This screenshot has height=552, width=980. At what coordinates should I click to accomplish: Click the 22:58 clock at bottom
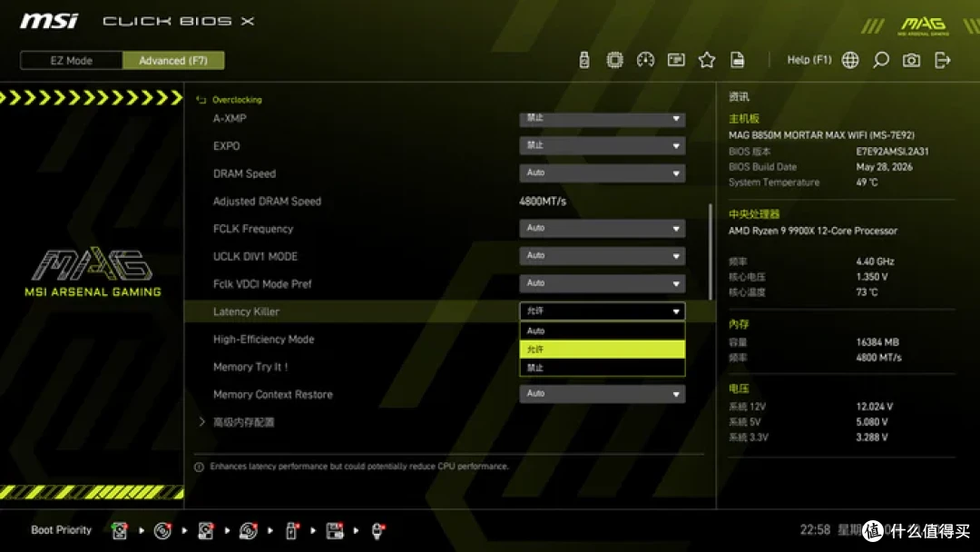point(815,530)
